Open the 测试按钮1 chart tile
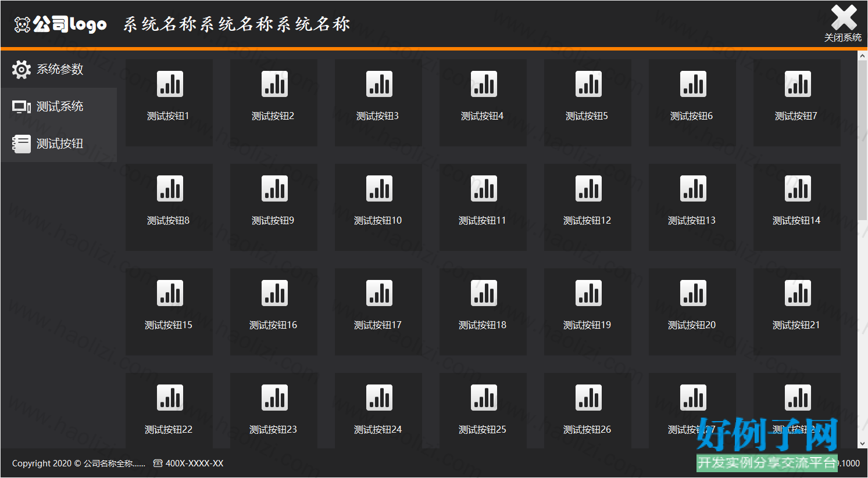This screenshot has height=478, width=868. point(169,102)
